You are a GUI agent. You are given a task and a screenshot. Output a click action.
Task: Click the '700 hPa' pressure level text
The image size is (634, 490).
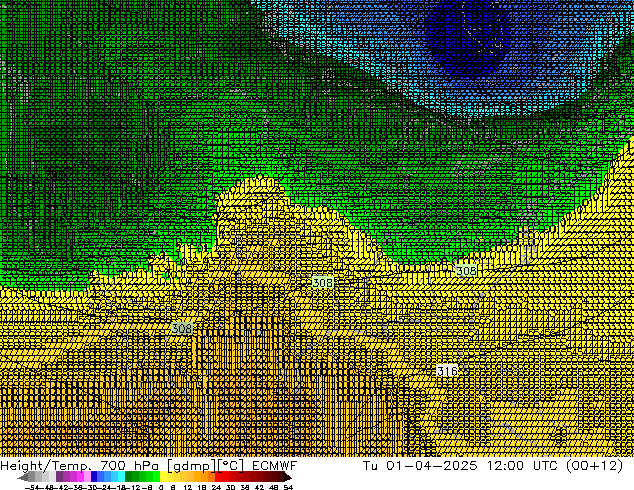[x=129, y=466]
